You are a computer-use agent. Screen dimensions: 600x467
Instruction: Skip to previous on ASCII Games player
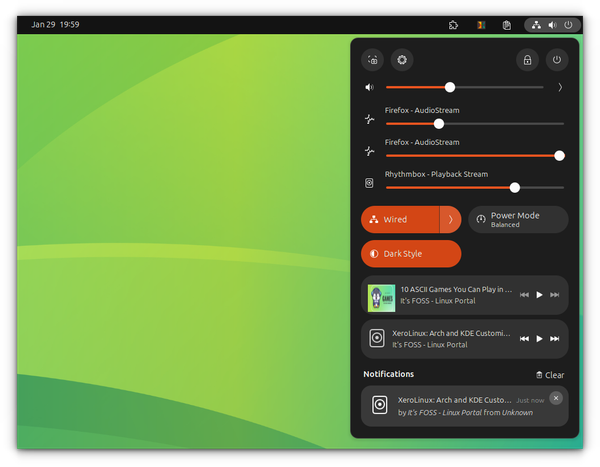click(524, 295)
